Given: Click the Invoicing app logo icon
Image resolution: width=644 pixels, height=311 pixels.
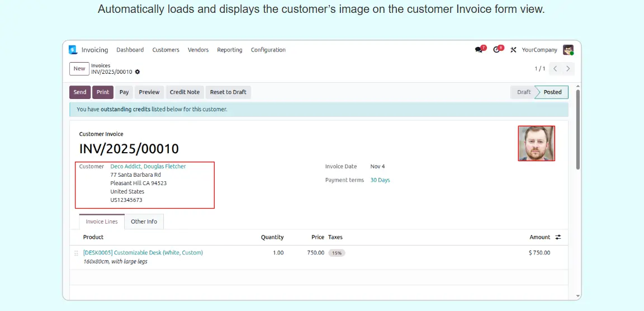Looking at the screenshot, I should click(x=73, y=50).
